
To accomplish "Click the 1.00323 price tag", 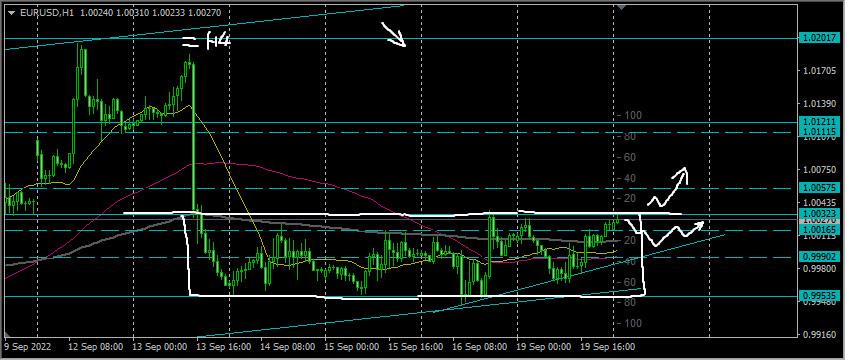I will tap(821, 214).
